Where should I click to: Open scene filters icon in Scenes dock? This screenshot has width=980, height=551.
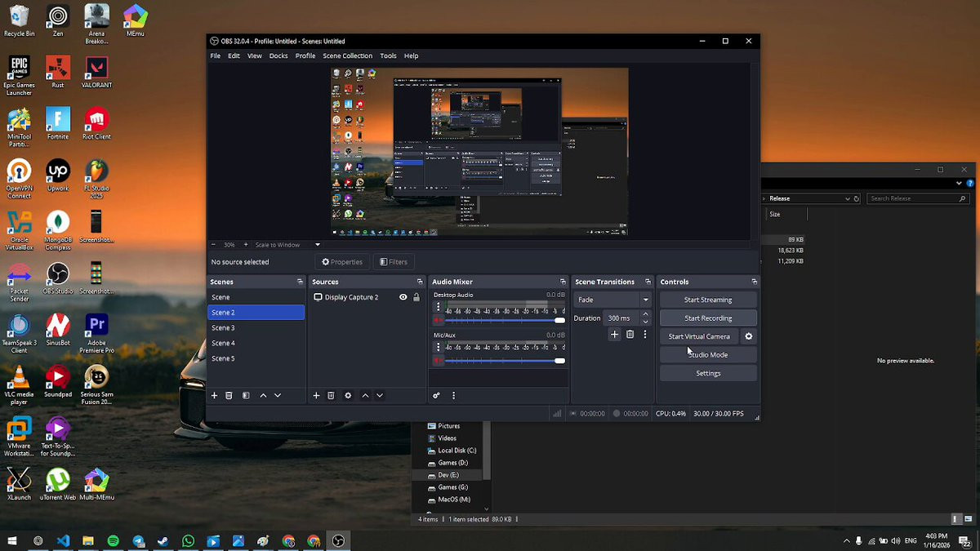[x=246, y=396]
